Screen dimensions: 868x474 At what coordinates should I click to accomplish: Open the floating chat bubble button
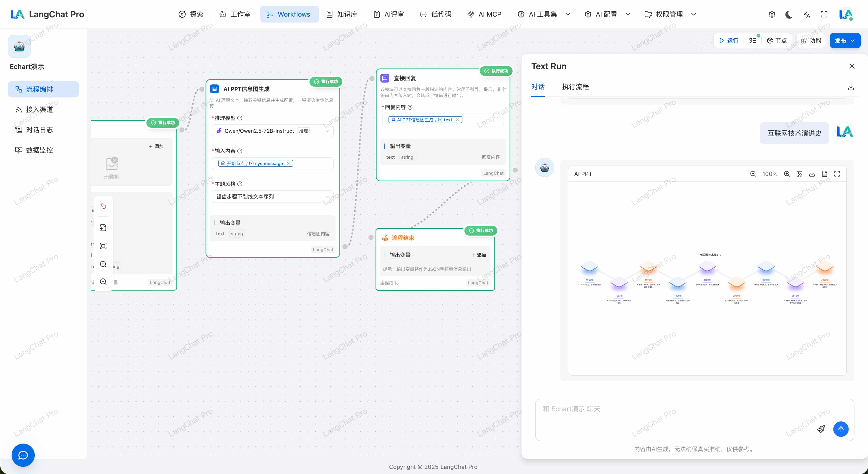(23, 455)
